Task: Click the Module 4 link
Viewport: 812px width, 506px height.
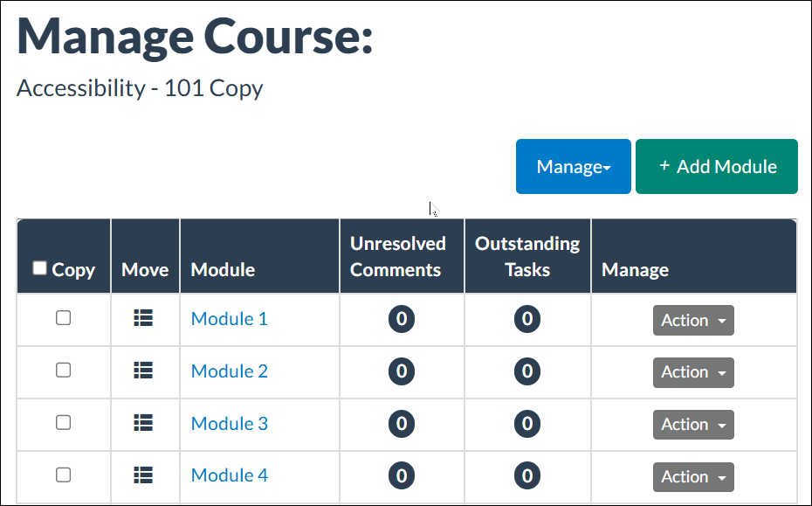Action: [x=229, y=475]
